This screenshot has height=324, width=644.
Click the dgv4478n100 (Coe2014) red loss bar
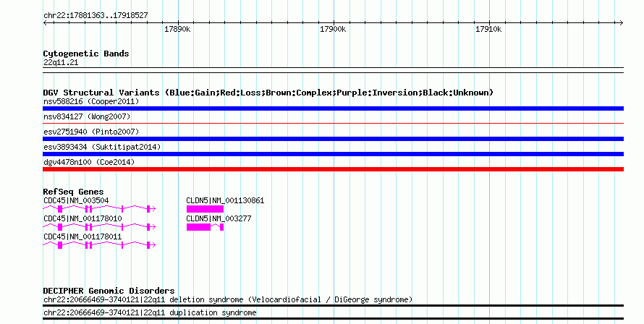pos(333,169)
